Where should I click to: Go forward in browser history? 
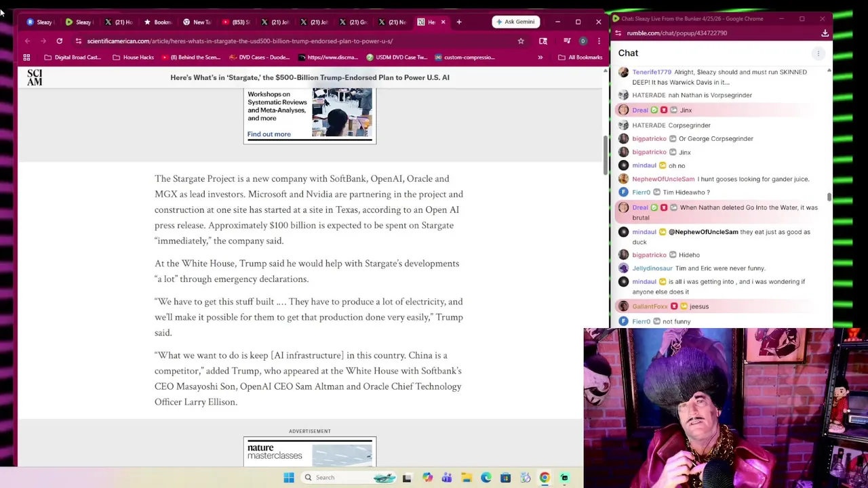click(x=43, y=41)
